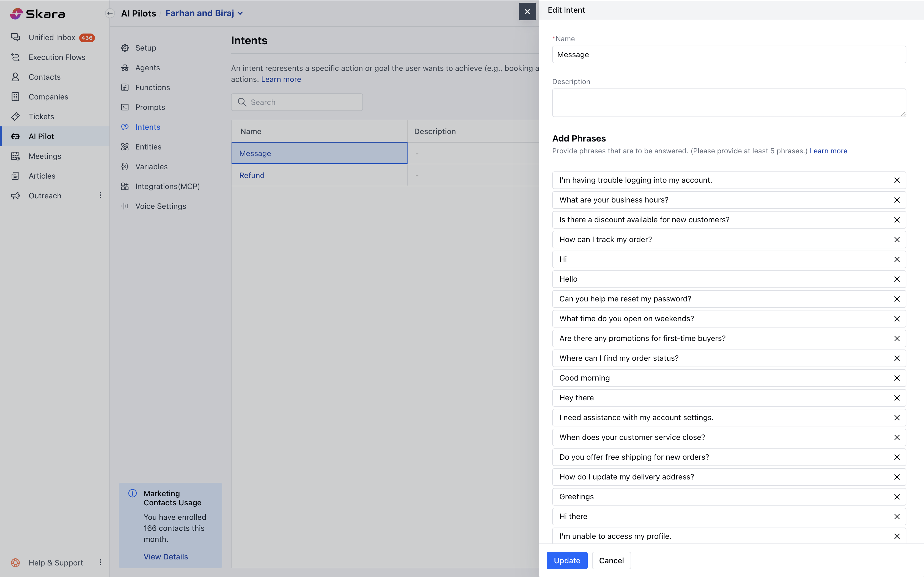Delete the 'Good morning' phrase

click(897, 378)
